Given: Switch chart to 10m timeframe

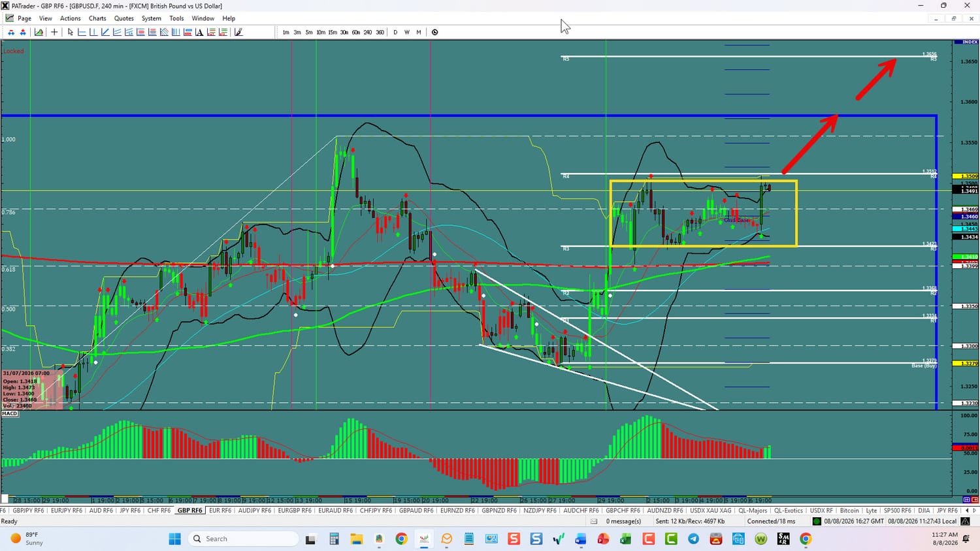Looking at the screenshot, I should 321,32.
